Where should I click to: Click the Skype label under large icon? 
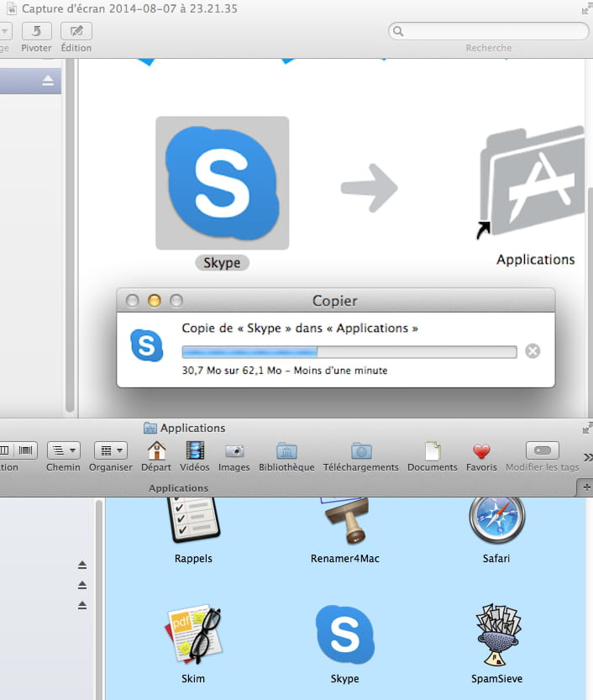click(222, 262)
